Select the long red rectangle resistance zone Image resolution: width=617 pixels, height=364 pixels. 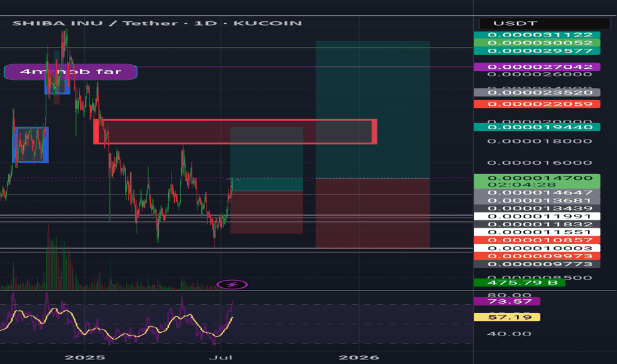tap(235, 132)
